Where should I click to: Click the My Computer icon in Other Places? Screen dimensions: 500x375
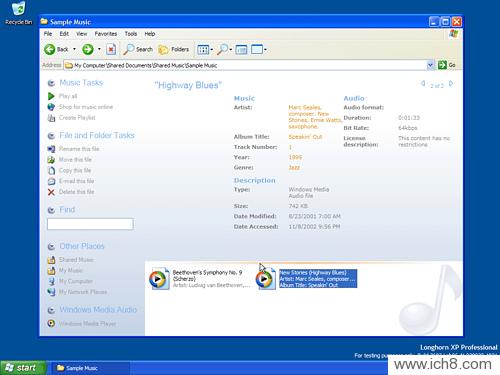[51, 281]
